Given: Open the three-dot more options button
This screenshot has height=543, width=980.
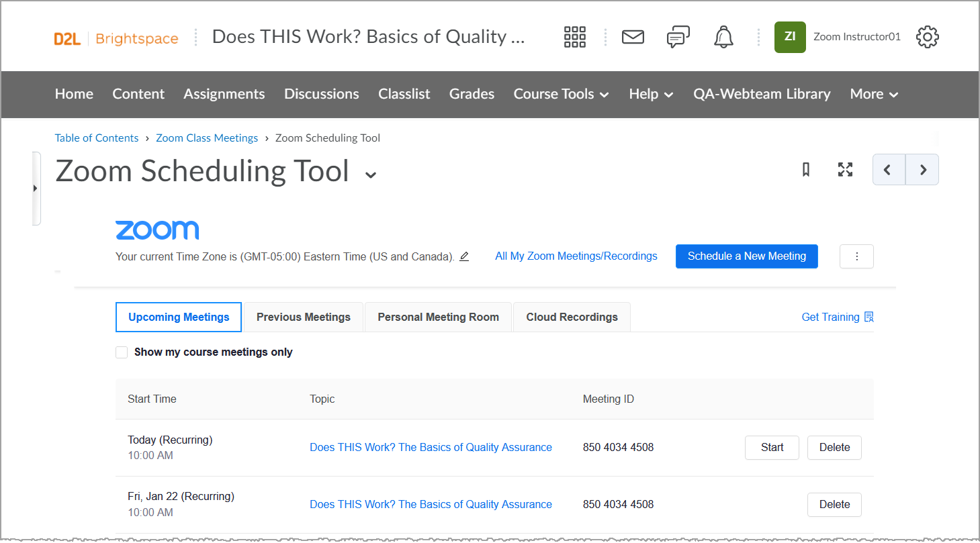Looking at the screenshot, I should (x=856, y=256).
